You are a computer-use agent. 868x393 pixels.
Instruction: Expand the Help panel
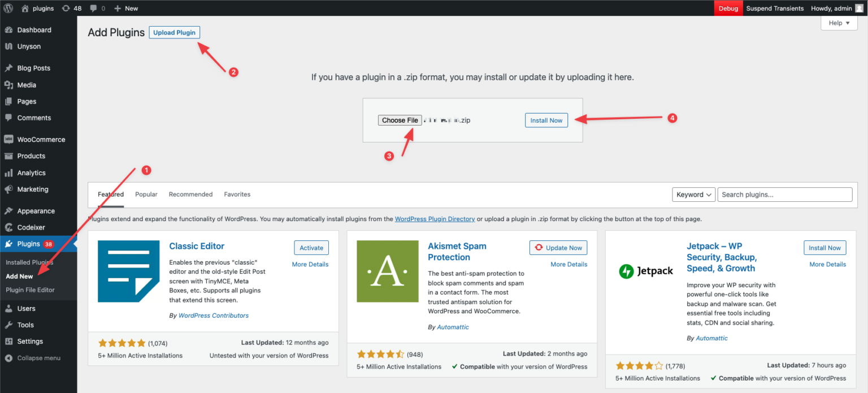click(x=839, y=23)
